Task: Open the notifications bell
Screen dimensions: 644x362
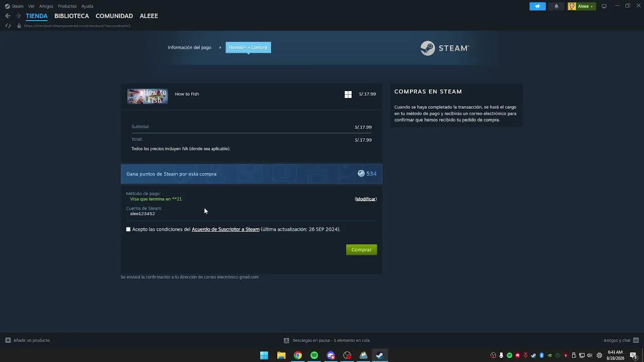Action: pyautogui.click(x=556, y=6)
